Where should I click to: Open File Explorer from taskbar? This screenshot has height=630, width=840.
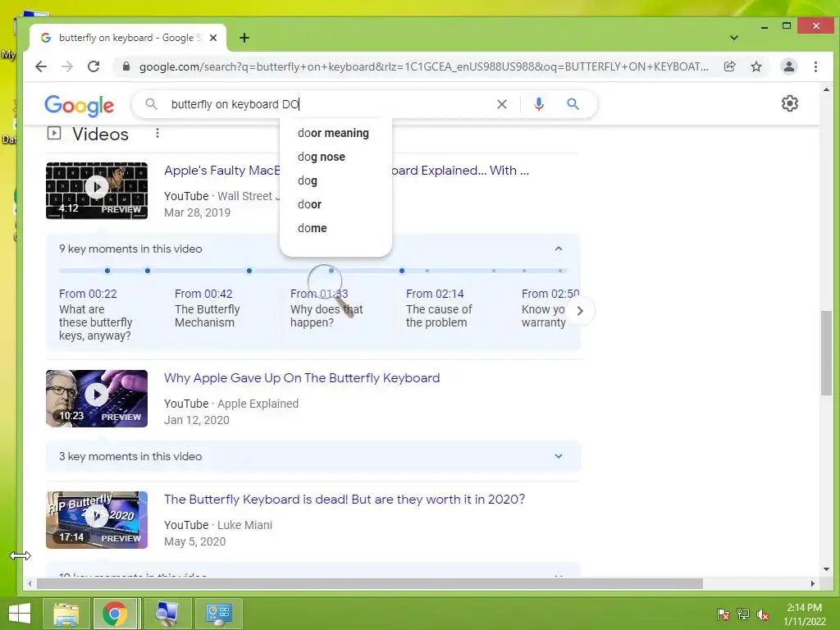click(66, 614)
